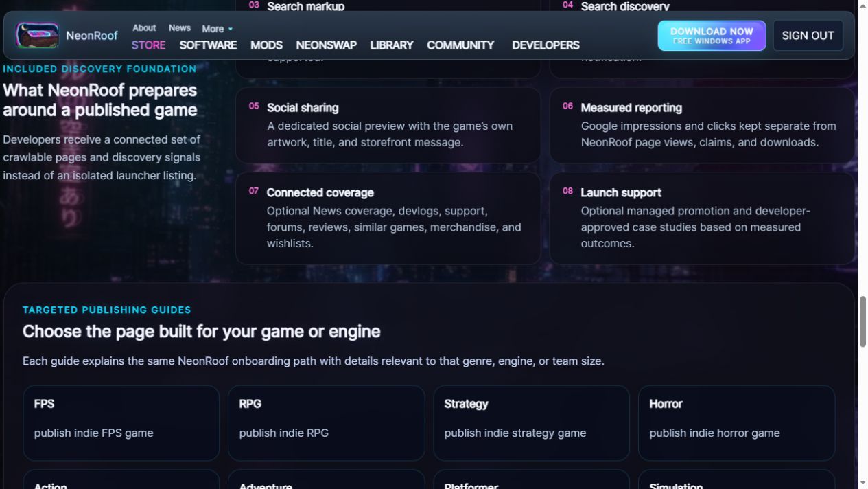Click the 08 number badge
The width and height of the screenshot is (868, 489).
tap(567, 191)
